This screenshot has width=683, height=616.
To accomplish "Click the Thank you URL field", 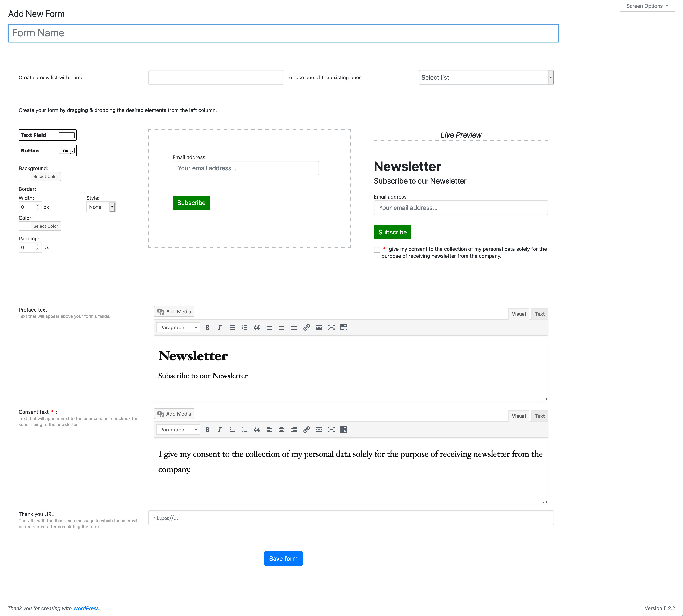I will (x=351, y=518).
